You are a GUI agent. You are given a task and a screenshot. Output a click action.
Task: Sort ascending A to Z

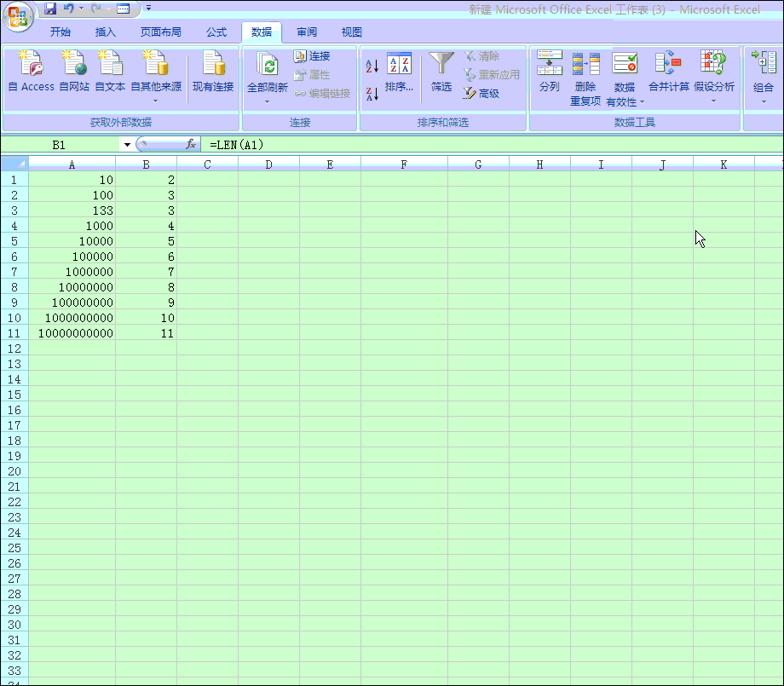(372, 66)
